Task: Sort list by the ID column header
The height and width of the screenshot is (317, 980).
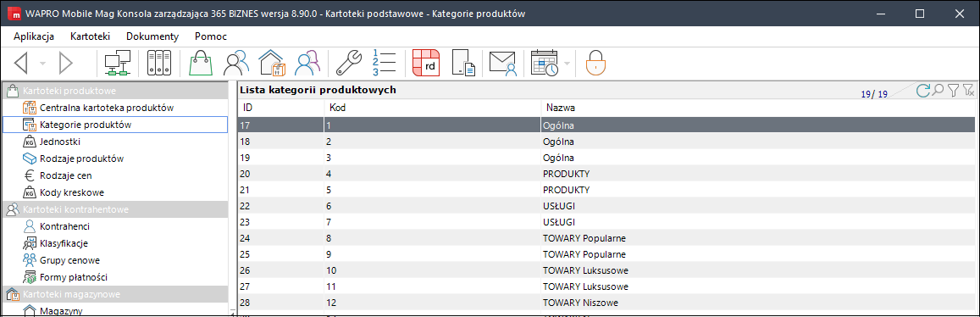Action: click(280, 108)
